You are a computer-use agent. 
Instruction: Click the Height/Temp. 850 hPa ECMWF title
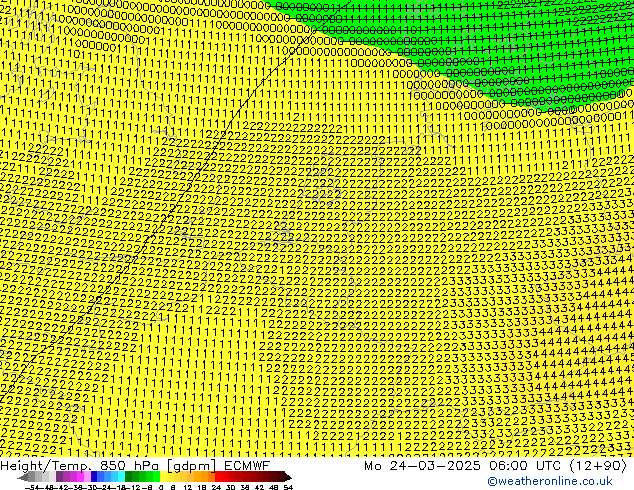[x=135, y=466]
